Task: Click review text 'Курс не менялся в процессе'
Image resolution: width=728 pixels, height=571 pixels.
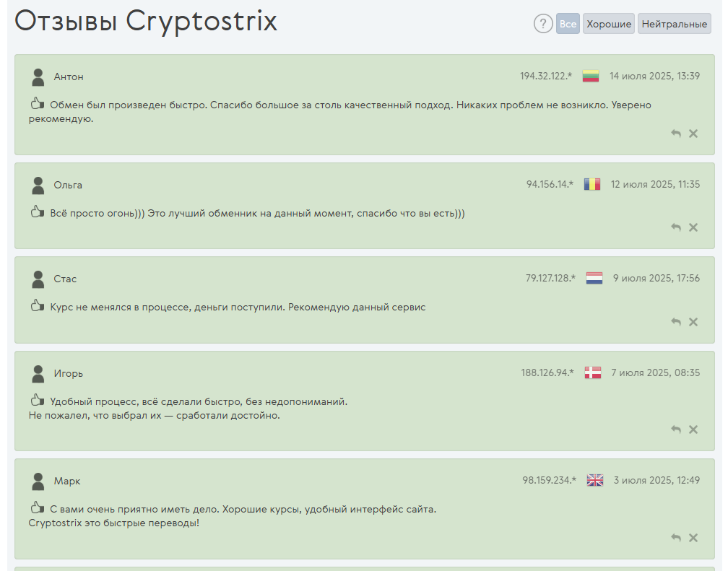Action: pos(238,308)
